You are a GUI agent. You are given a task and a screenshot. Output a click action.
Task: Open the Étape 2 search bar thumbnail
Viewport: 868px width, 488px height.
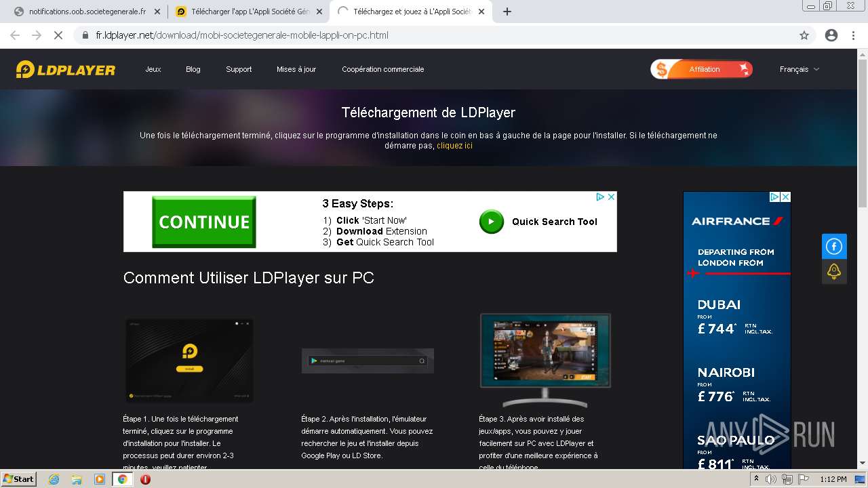click(368, 361)
